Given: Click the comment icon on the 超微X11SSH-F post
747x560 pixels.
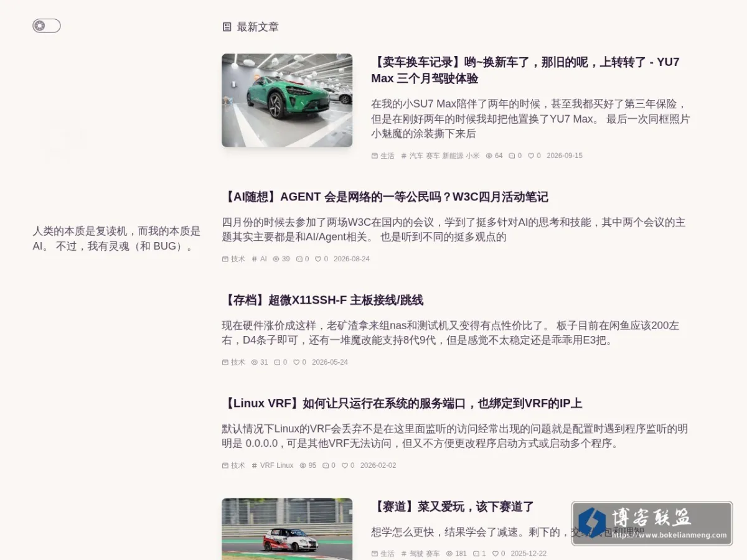Looking at the screenshot, I should [x=277, y=363].
